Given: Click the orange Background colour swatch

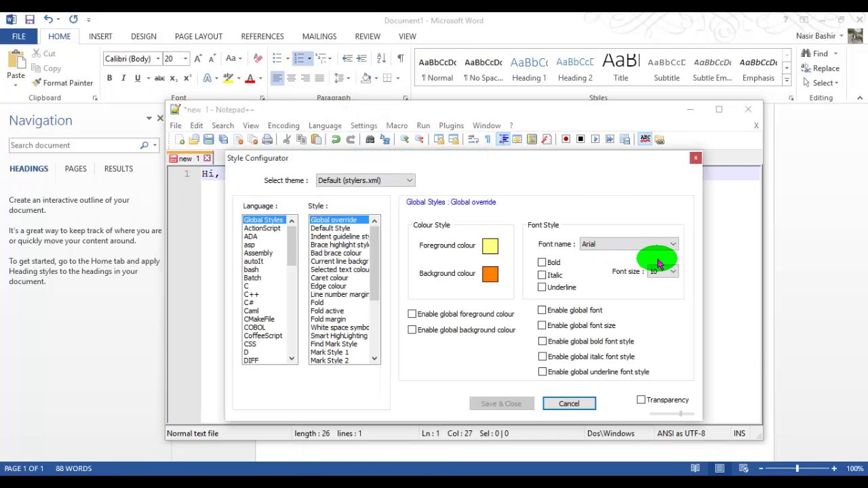Looking at the screenshot, I should 490,274.
